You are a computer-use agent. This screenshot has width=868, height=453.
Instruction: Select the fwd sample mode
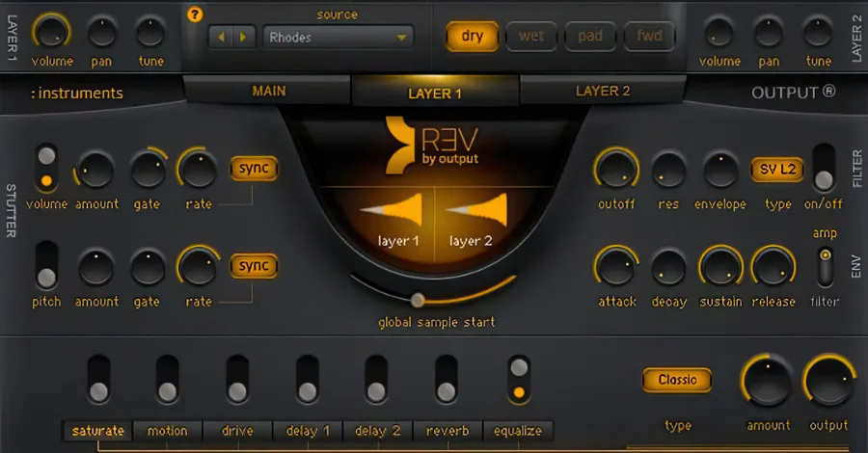tap(649, 37)
